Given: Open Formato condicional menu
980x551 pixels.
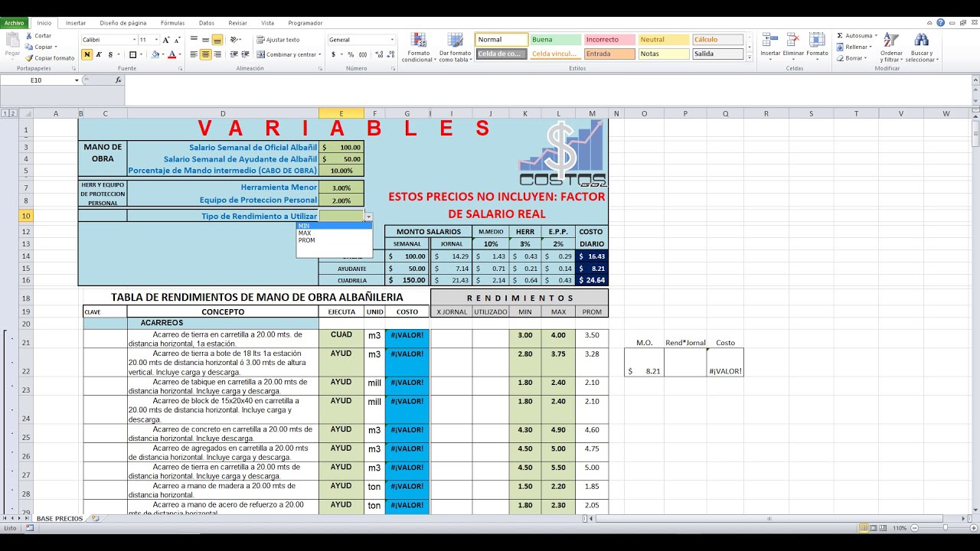Looking at the screenshot, I should click(x=418, y=47).
